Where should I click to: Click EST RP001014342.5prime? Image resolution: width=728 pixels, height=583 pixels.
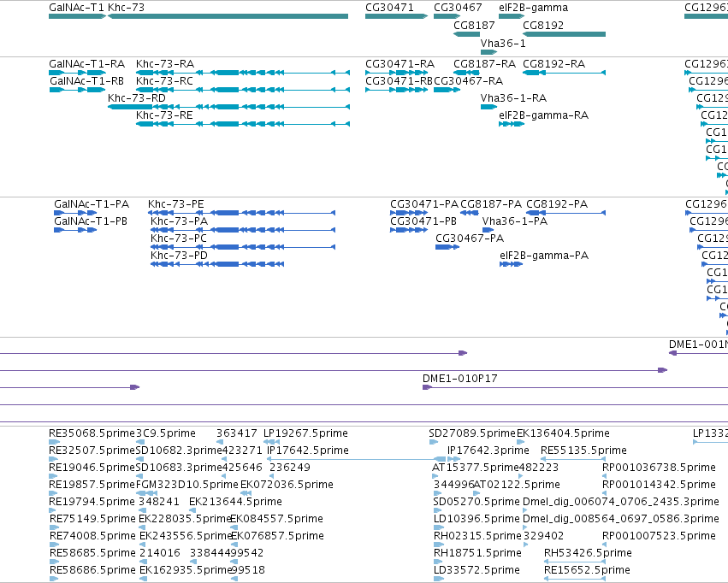click(x=605, y=493)
